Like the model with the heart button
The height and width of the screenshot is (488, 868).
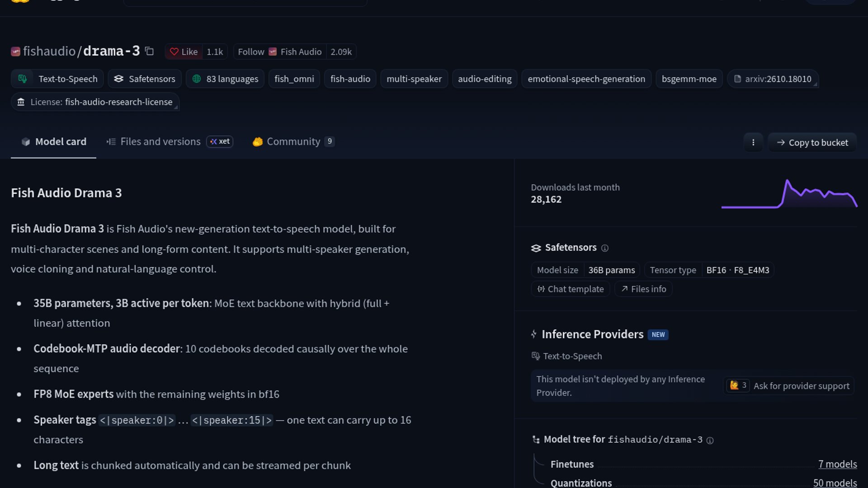[x=184, y=52]
